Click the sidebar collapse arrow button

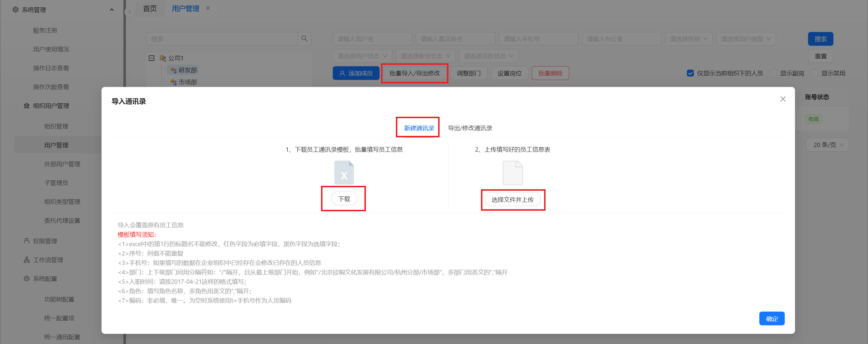coord(130,12)
